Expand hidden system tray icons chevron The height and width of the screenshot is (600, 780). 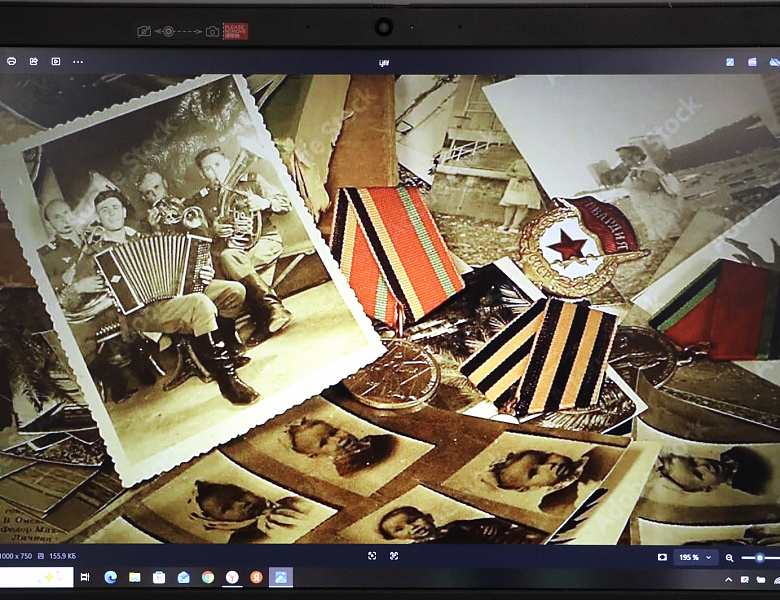(729, 580)
